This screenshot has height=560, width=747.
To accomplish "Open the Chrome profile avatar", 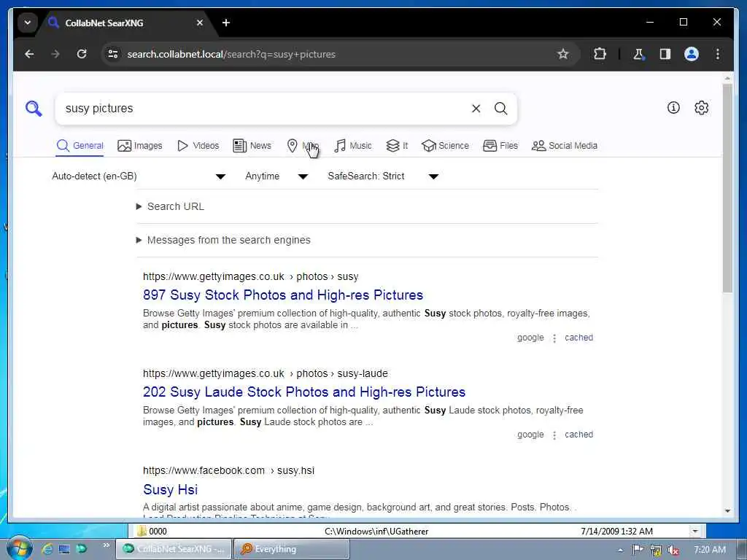I will 692,54.
